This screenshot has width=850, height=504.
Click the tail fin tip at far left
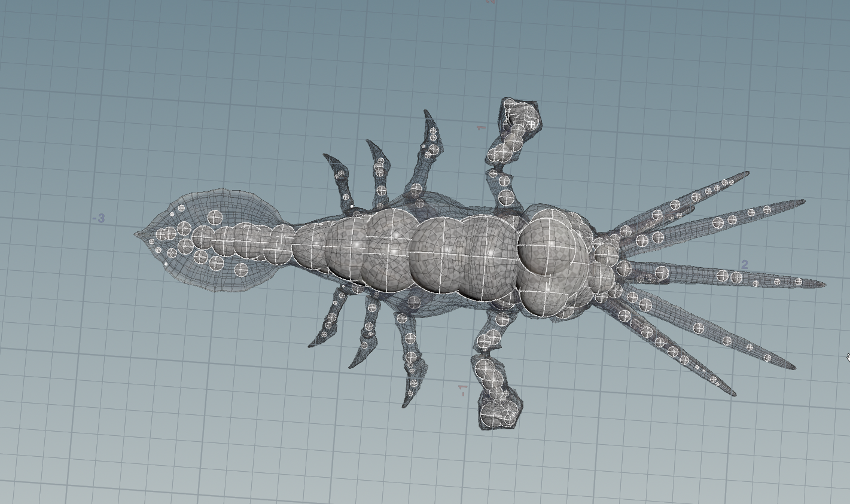(x=137, y=234)
